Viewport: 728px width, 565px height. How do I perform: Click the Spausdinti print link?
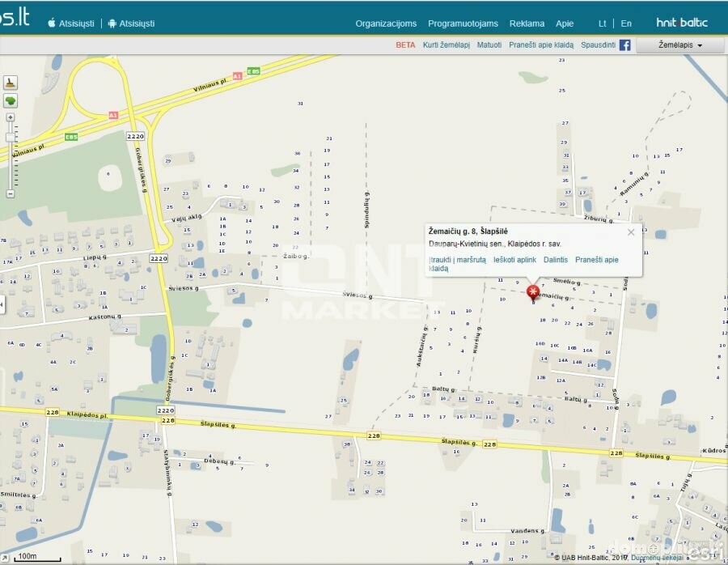[598, 45]
